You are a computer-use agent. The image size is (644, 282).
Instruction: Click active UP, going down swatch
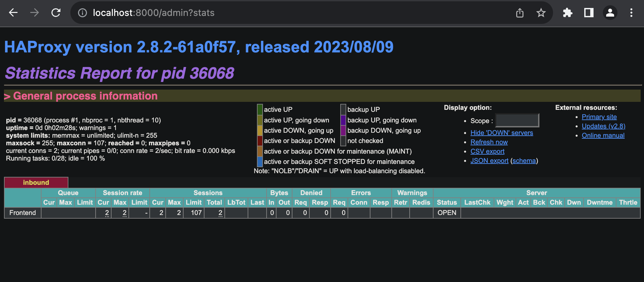tap(260, 120)
